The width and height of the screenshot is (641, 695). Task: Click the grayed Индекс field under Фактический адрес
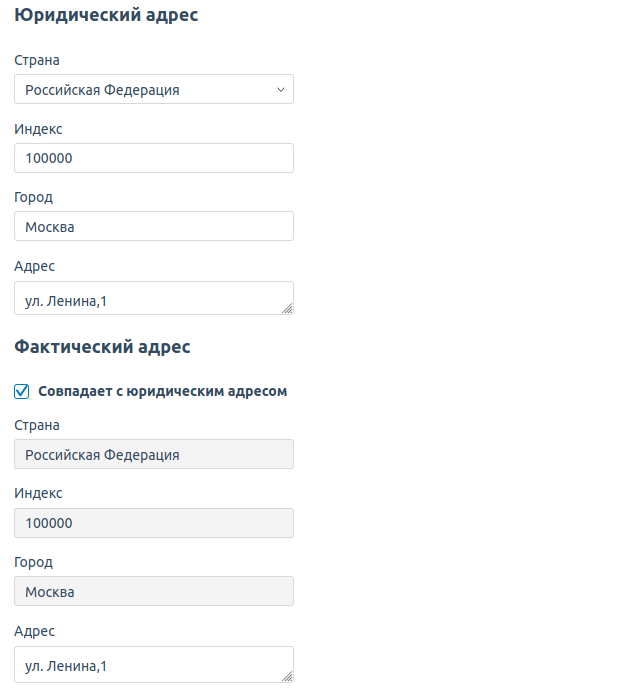coord(154,523)
